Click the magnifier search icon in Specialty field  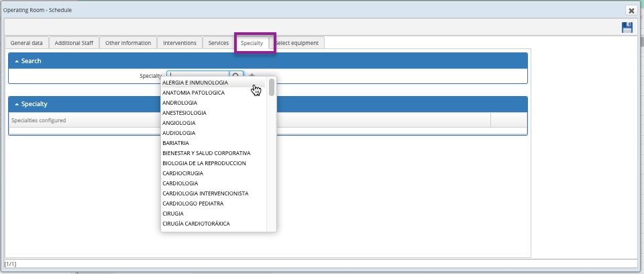[235, 75]
